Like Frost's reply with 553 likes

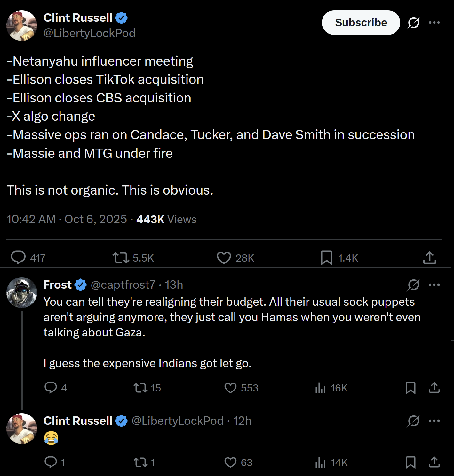point(230,388)
